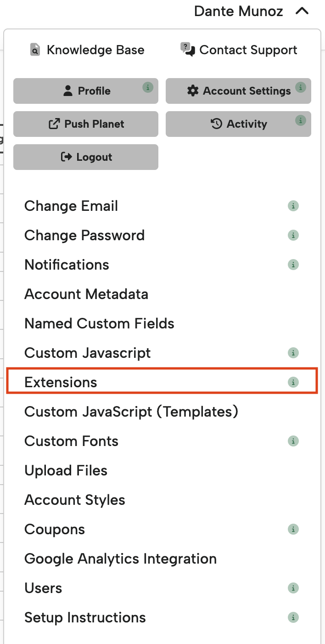Select the Profile person icon
Screen dimensions: 325x644
68,90
